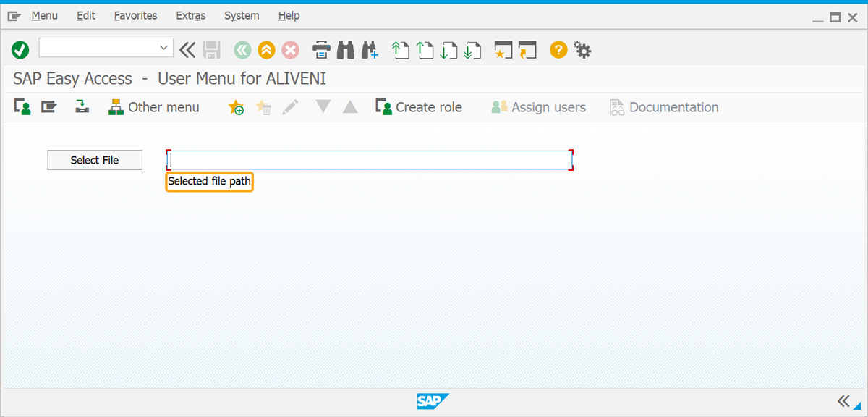
Task: Maximize the SAP window
Action: pyautogui.click(x=835, y=17)
